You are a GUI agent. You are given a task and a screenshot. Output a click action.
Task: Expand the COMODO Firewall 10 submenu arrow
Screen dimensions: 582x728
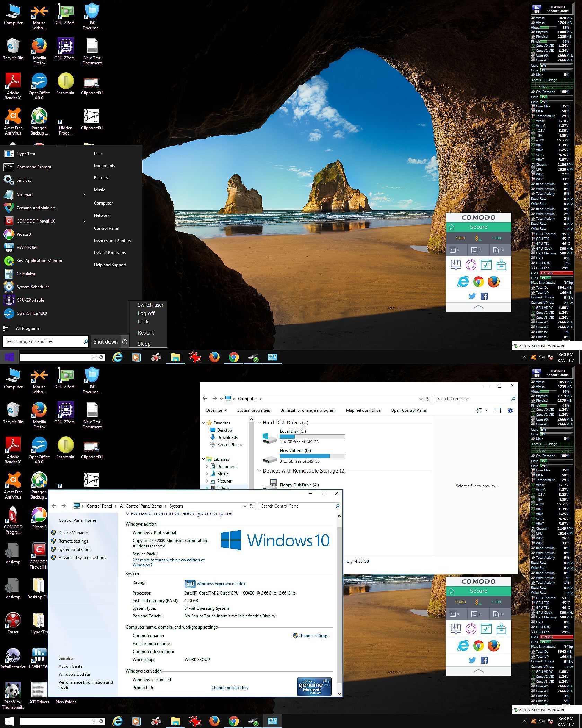(84, 221)
